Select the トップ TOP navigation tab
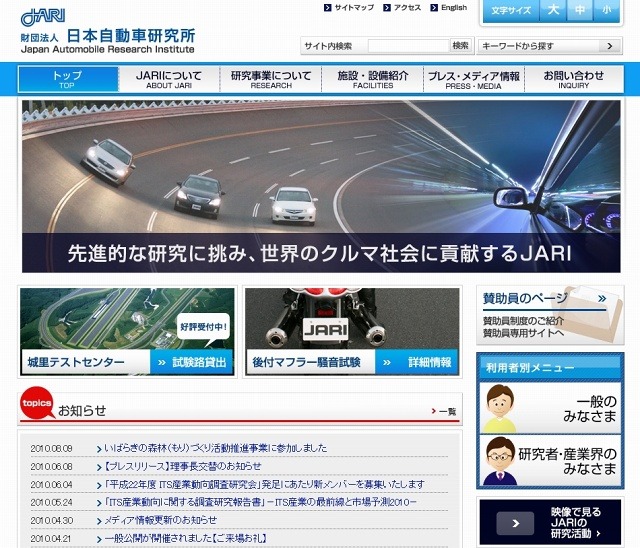 coord(68,79)
